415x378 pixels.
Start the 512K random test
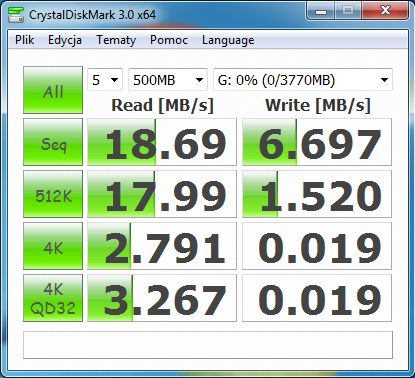53,194
